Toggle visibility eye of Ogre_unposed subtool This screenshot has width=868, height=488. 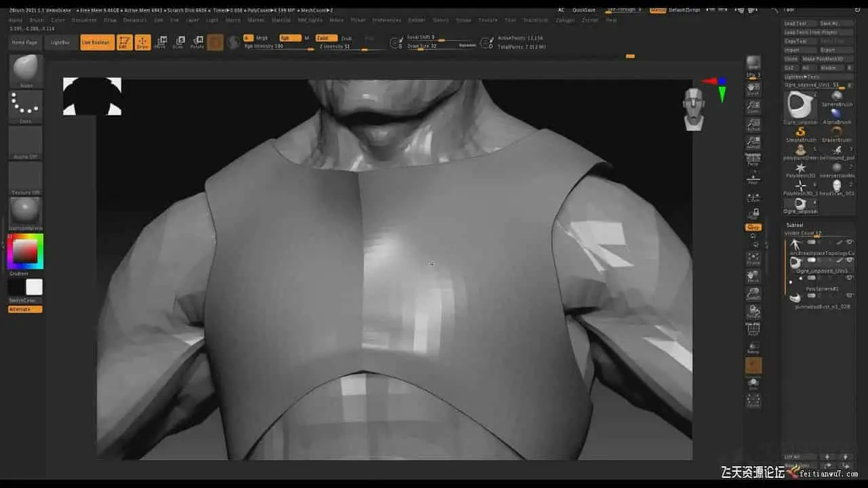[849, 260]
